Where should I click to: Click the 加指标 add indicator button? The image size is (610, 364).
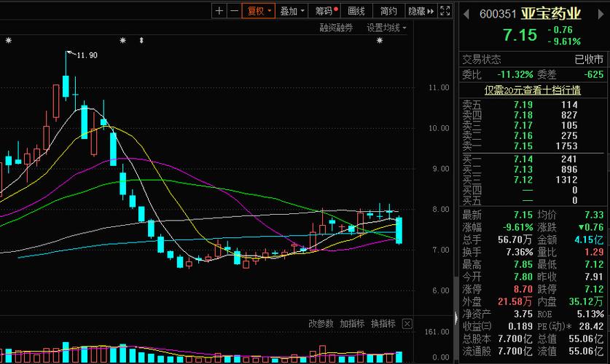pos(352,324)
